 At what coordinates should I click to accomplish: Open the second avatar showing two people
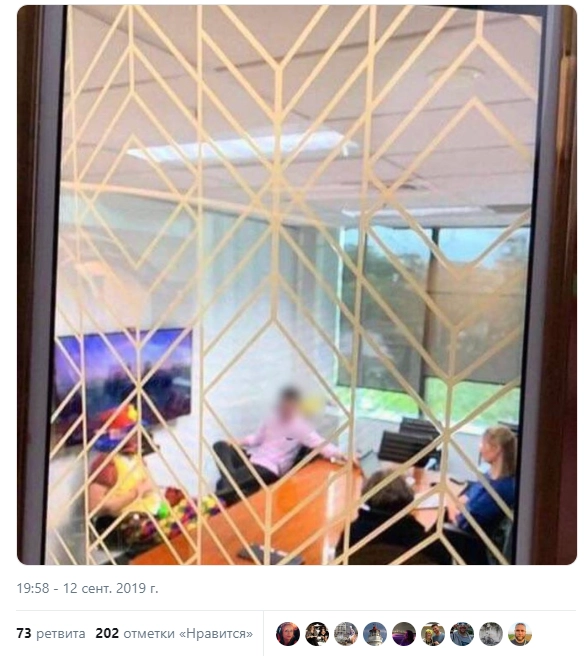(x=317, y=634)
